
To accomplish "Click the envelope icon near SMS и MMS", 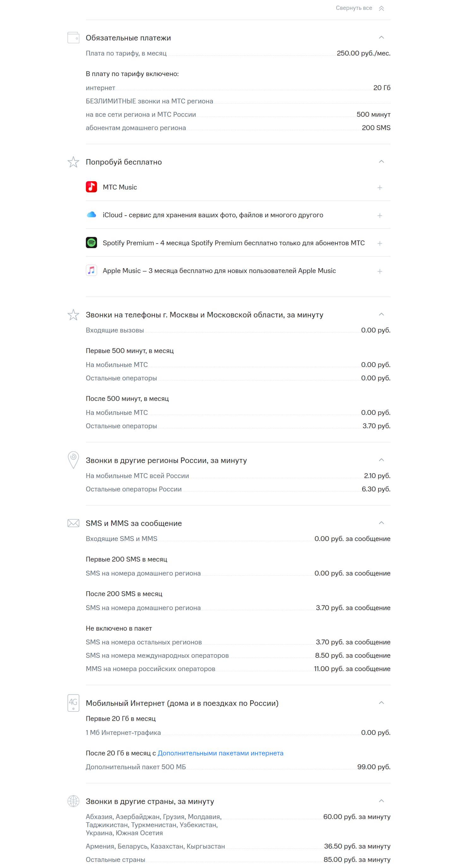I will [x=74, y=523].
